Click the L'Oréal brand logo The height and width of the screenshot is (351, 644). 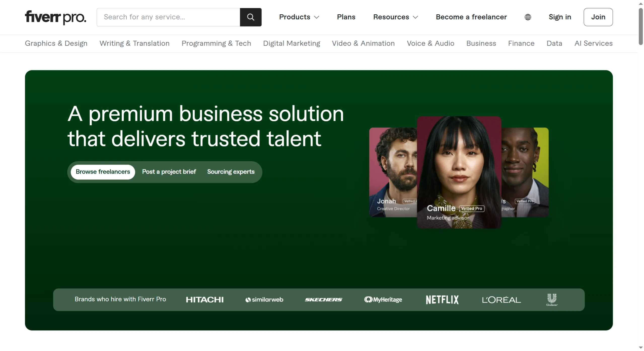501,299
